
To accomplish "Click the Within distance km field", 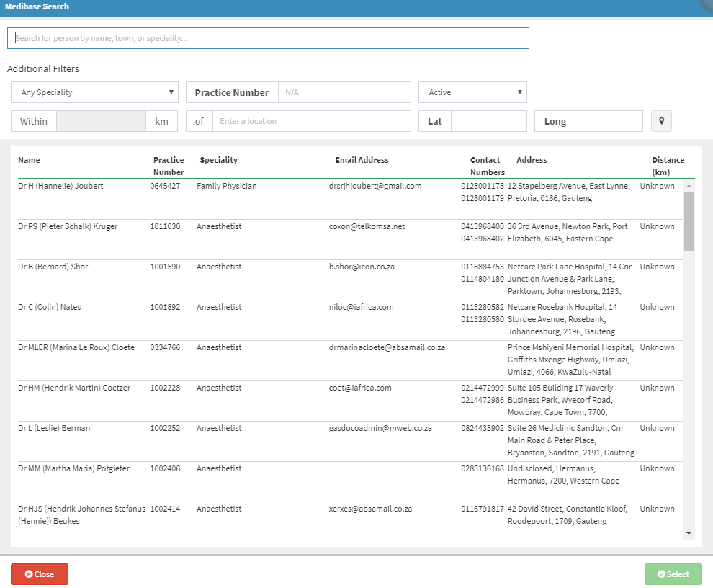I will (101, 121).
